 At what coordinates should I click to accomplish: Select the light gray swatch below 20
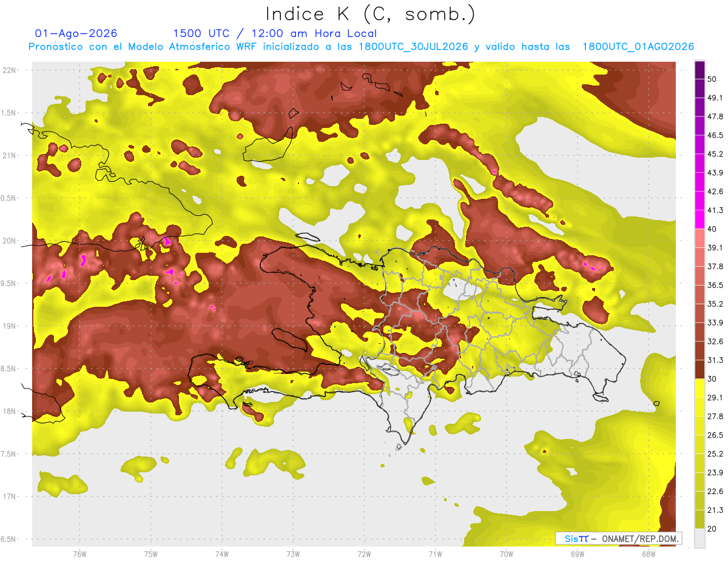(699, 538)
